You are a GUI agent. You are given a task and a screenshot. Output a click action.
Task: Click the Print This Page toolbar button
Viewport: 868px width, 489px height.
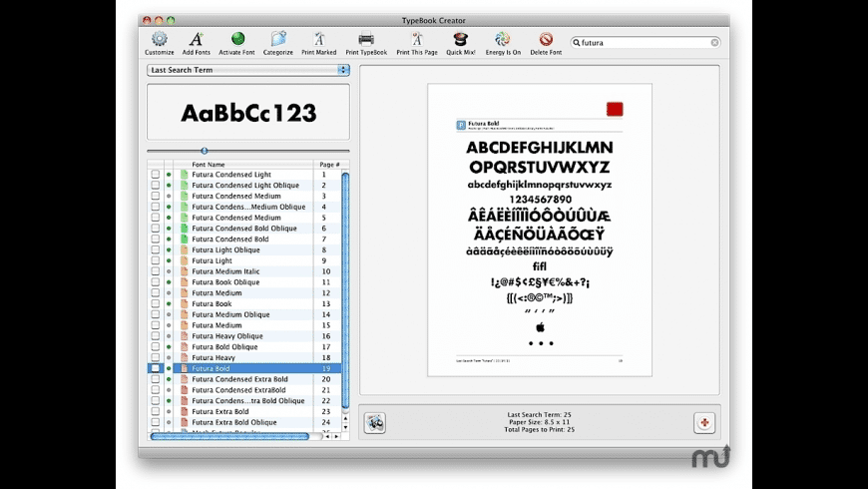coord(416,40)
